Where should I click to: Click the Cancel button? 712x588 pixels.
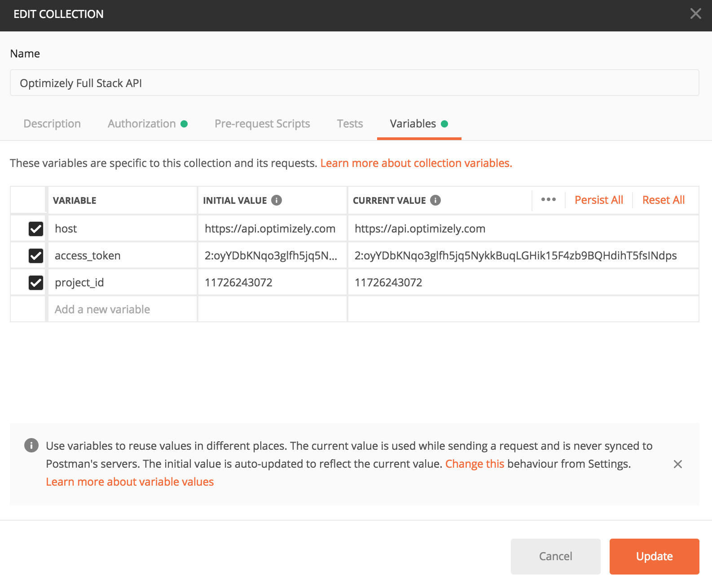click(556, 557)
